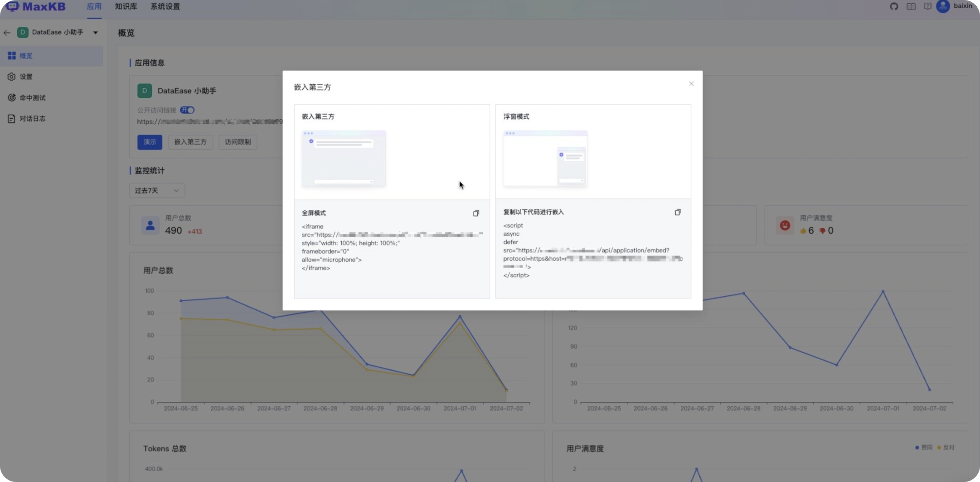Copy the 全屏模式 iframe code
The height and width of the screenshot is (482, 980).
476,213
